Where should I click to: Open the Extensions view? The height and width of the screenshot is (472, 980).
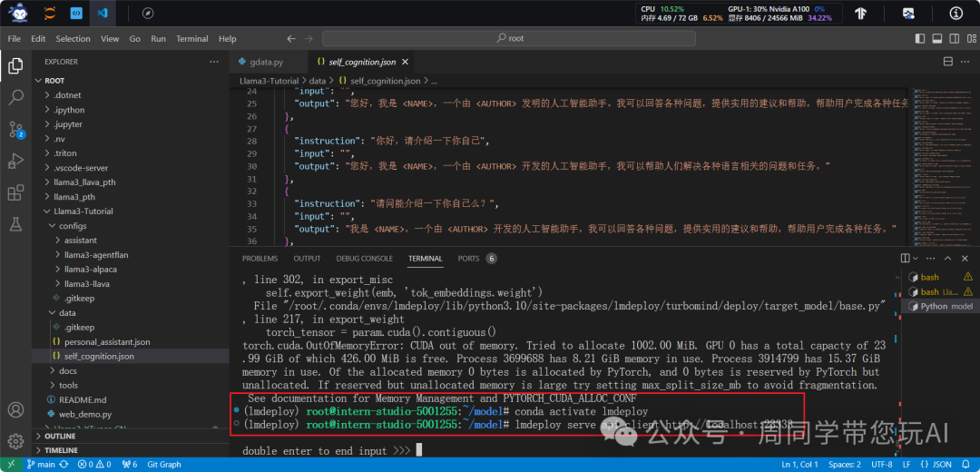[x=15, y=193]
